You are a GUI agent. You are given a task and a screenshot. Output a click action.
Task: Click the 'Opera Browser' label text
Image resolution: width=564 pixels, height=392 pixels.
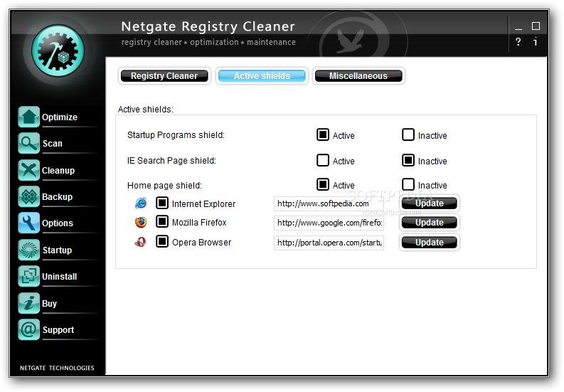[x=201, y=243]
